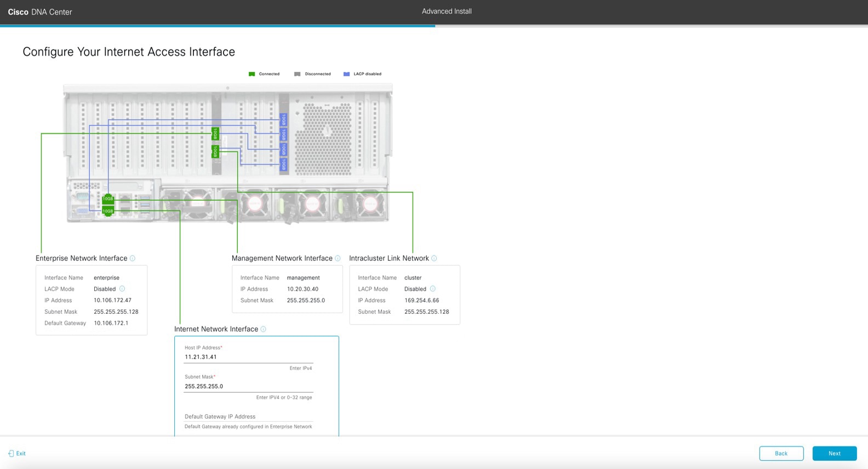This screenshot has height=469, width=868.
Task: Go Back to the previous step
Action: point(781,454)
